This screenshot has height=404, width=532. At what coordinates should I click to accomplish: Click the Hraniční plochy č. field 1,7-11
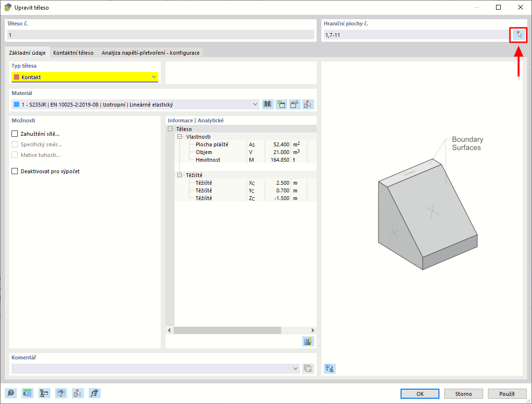[417, 35]
